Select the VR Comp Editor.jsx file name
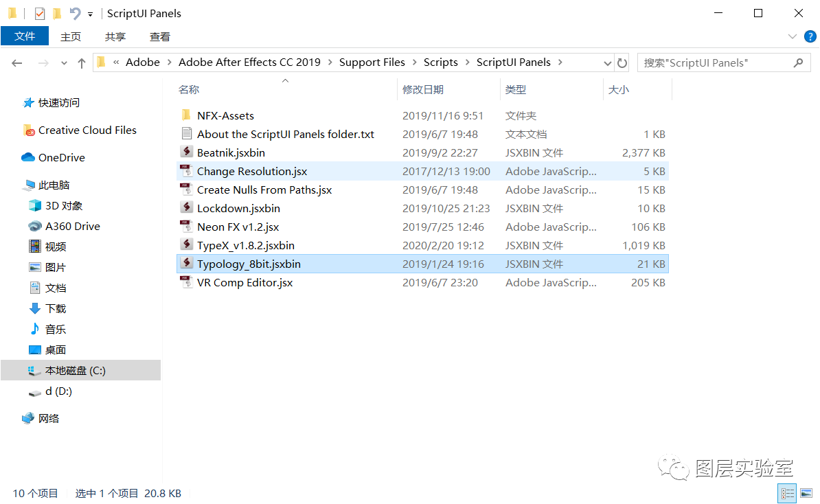The width and height of the screenshot is (820, 504). coord(244,282)
